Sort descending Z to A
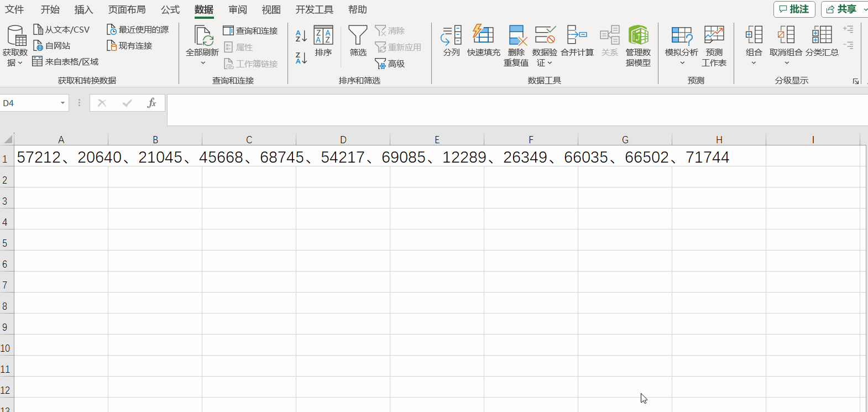Screen dimensions: 868x412 point(301,58)
